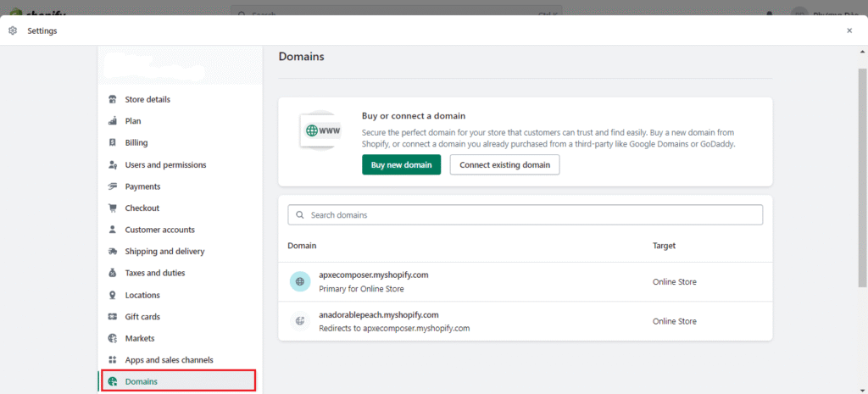Screen dimensions: 868x394
Task: Click the Checkout cart icon
Action: click(x=112, y=208)
